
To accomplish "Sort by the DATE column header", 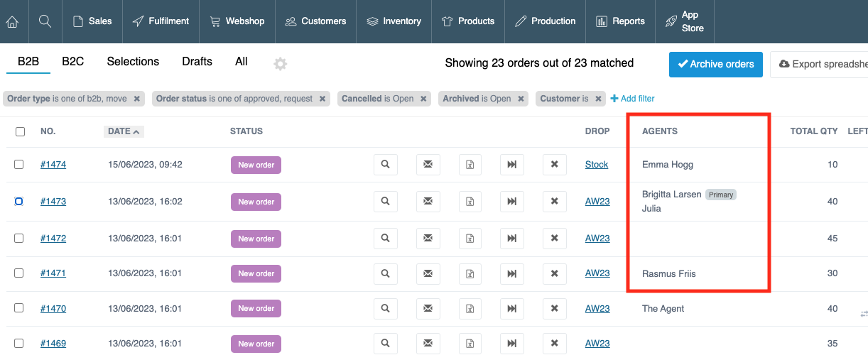I will click(124, 131).
